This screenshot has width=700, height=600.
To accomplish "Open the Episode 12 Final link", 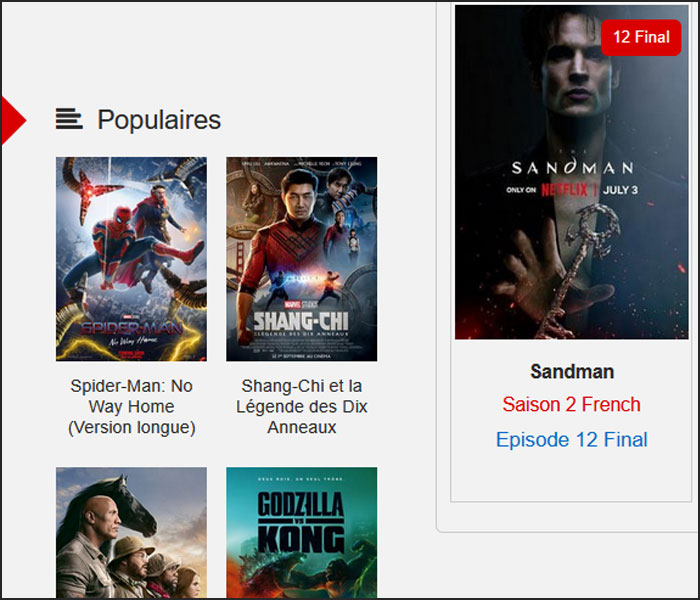I will (x=571, y=440).
